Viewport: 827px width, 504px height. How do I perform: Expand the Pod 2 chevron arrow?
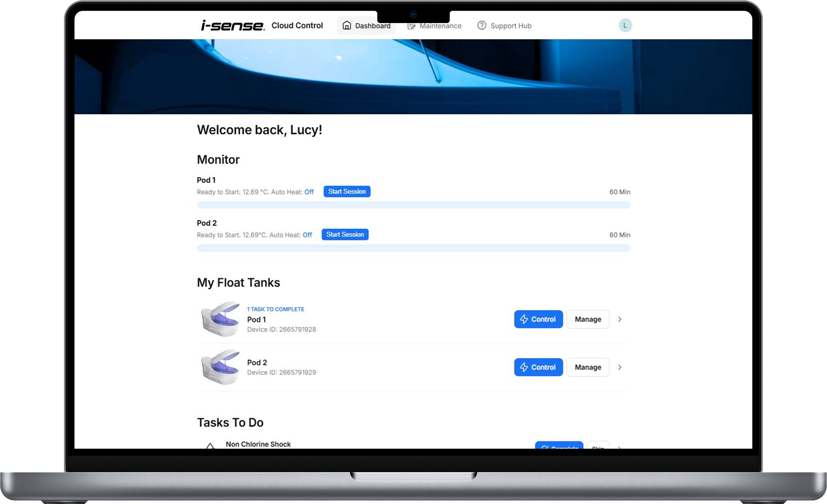pyautogui.click(x=619, y=367)
